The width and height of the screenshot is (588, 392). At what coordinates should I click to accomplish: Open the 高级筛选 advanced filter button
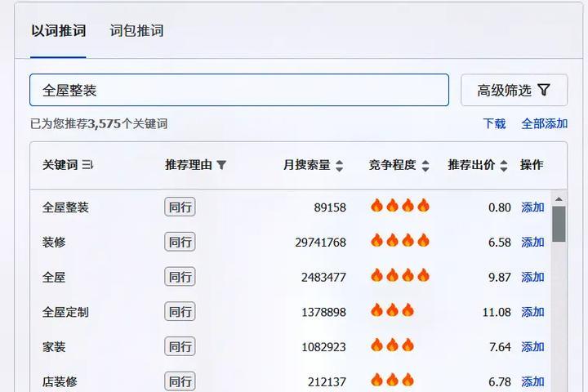(x=514, y=90)
